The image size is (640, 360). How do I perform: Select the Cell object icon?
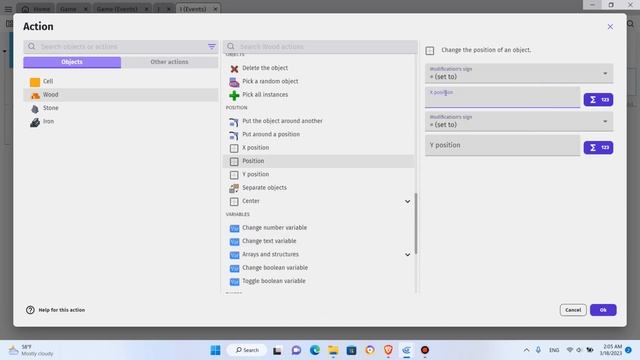[35, 82]
